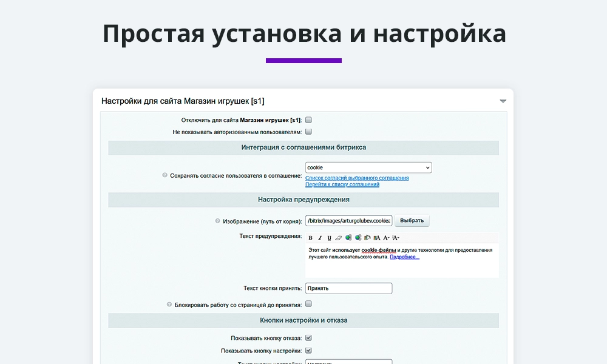Click the 'Текст кнопки принять:' label
607x364 pixels.
pyautogui.click(x=273, y=288)
